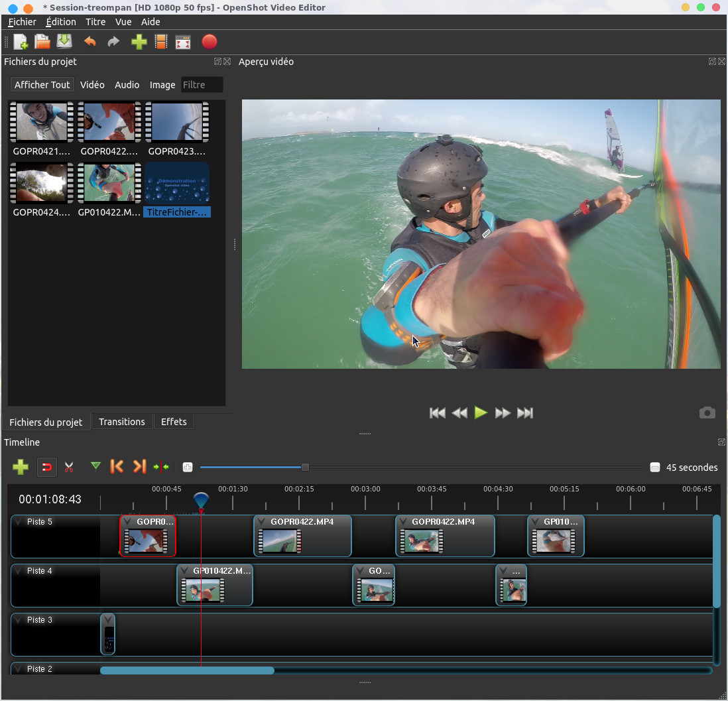Click the Full Screen toolbar icon
The image size is (728, 701).
183,42
